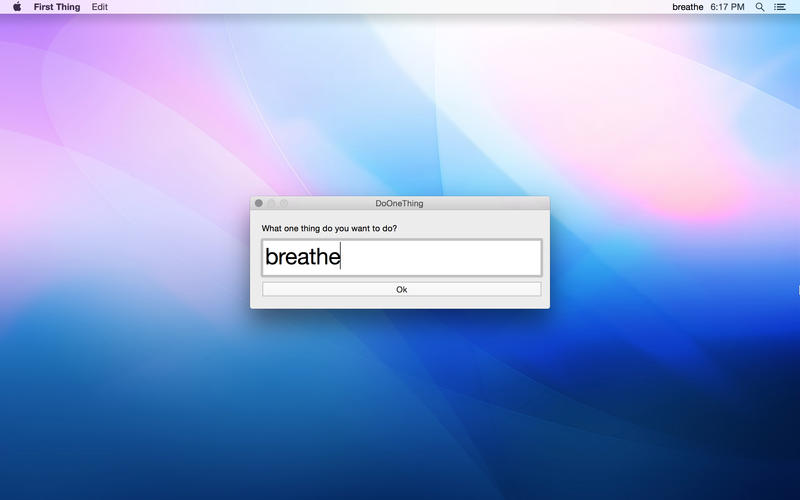Click the typed word "breathe" in the dialog
800x500 pixels.
[x=302, y=257]
